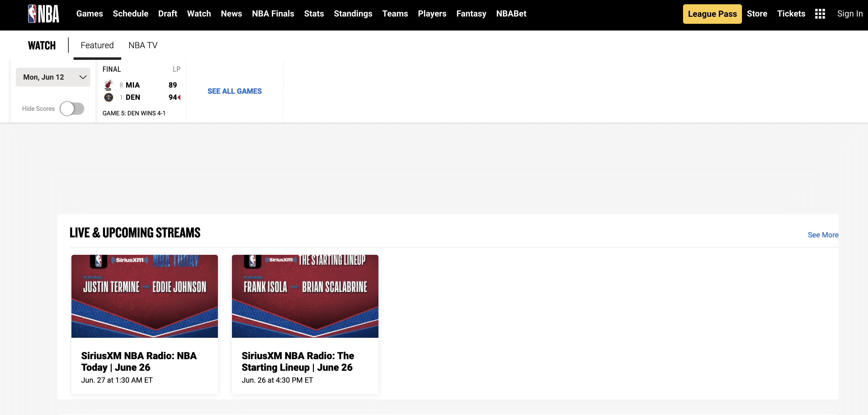The width and height of the screenshot is (868, 415).
Task: Click the NBA logo in the header
Action: click(43, 14)
